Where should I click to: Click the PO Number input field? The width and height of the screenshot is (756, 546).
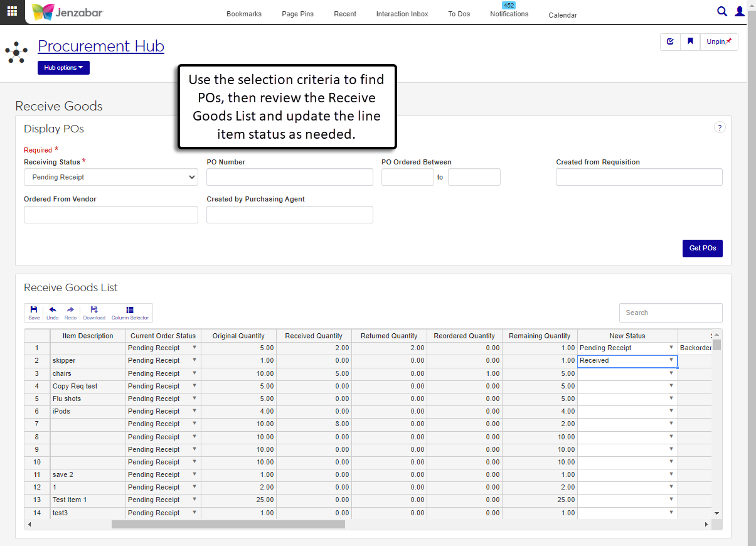click(289, 177)
